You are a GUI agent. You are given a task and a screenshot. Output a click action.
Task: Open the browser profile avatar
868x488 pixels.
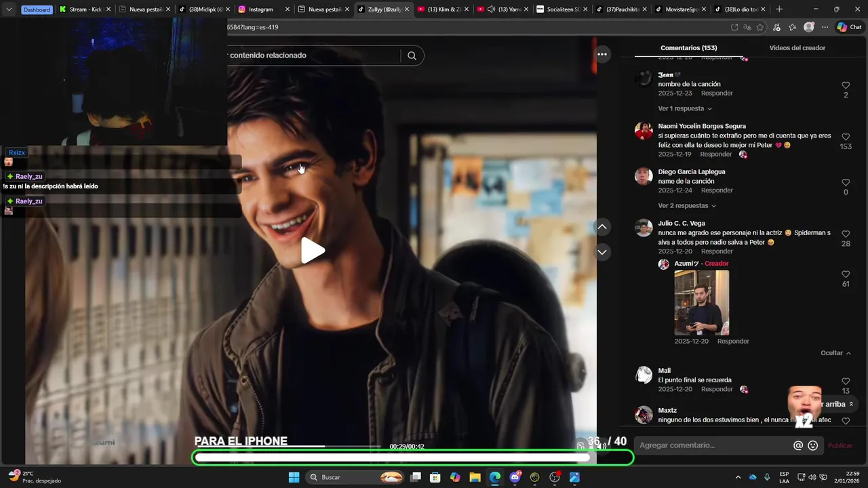pyautogui.click(x=809, y=27)
